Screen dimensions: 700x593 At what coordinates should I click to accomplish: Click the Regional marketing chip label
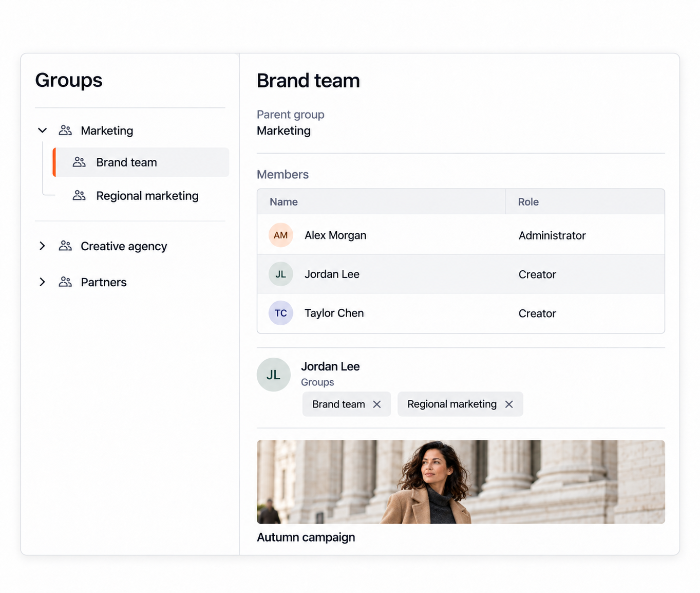(x=452, y=404)
